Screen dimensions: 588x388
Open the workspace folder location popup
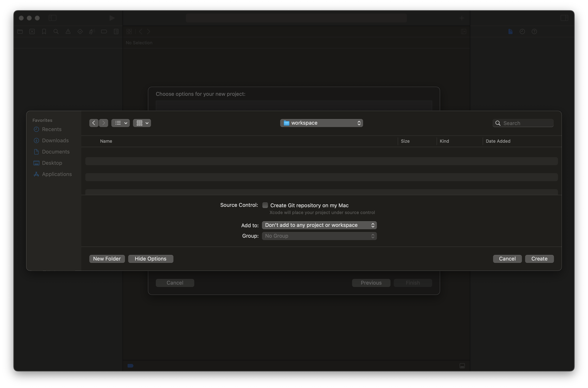coord(321,123)
